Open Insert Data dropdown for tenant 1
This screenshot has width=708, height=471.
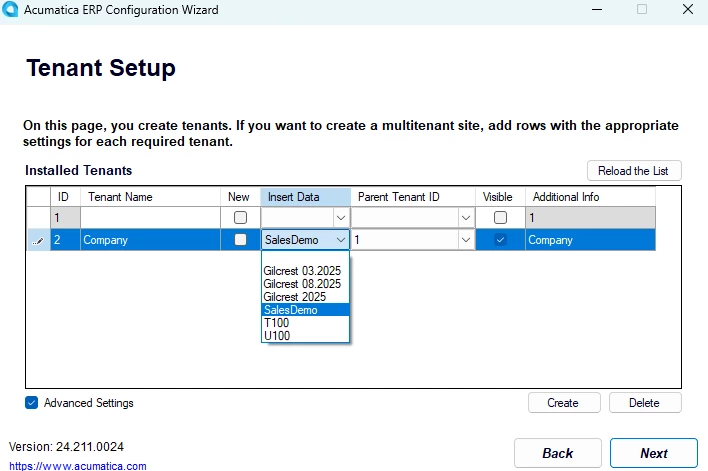(x=341, y=218)
